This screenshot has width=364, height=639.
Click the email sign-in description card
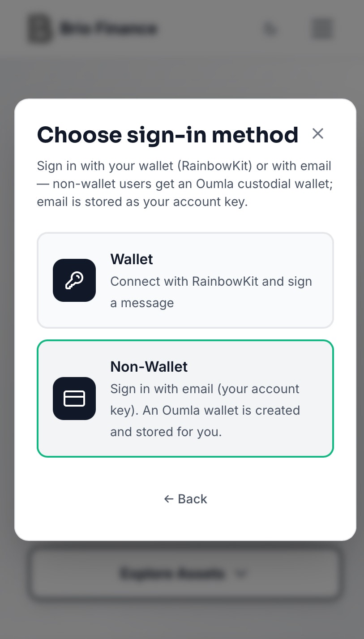click(185, 399)
